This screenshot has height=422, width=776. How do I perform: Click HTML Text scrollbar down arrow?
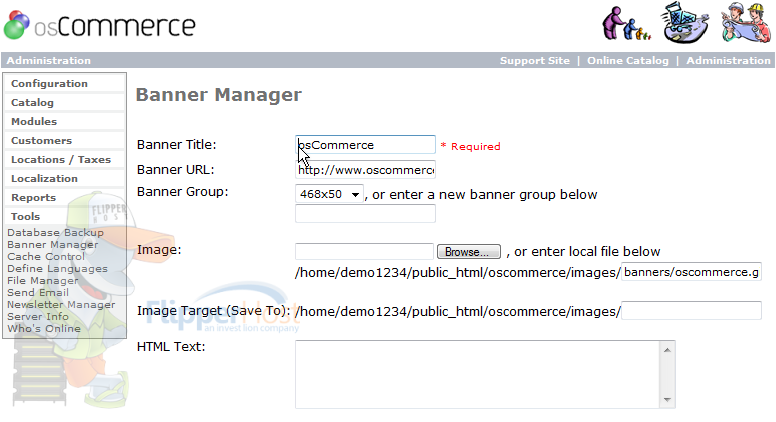tap(667, 399)
